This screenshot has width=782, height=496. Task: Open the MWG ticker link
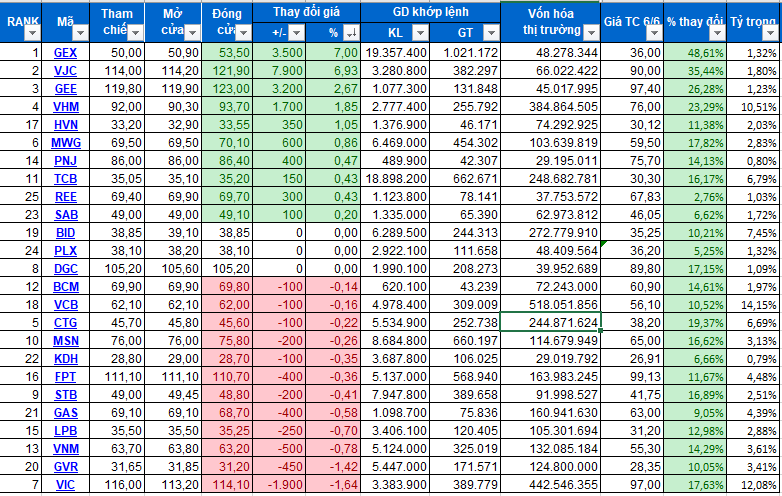(65, 143)
